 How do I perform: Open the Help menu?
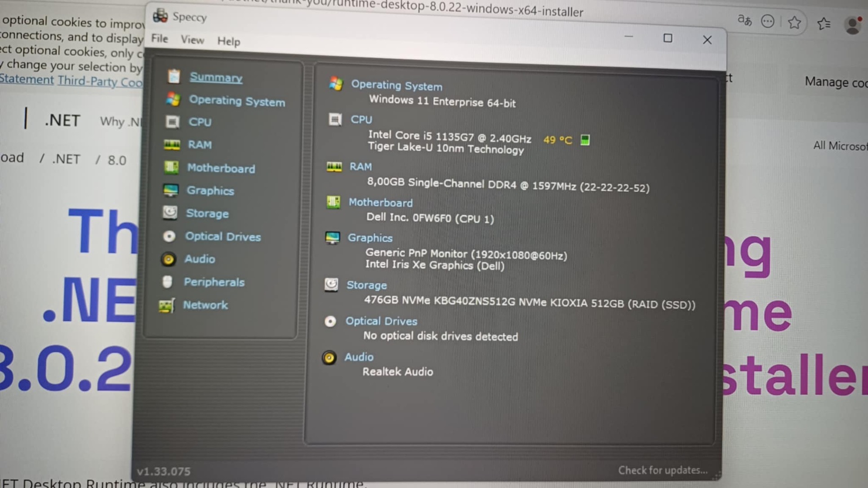click(x=228, y=41)
